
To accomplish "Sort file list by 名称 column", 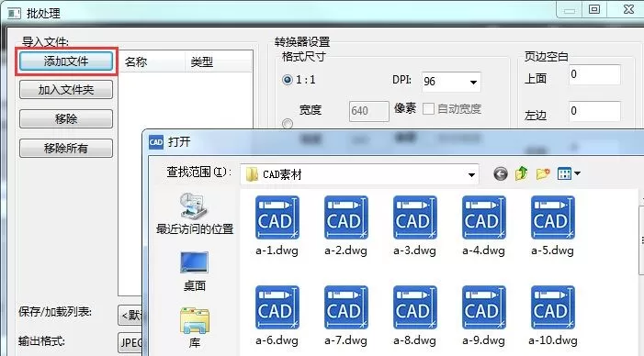I will click(152, 61).
